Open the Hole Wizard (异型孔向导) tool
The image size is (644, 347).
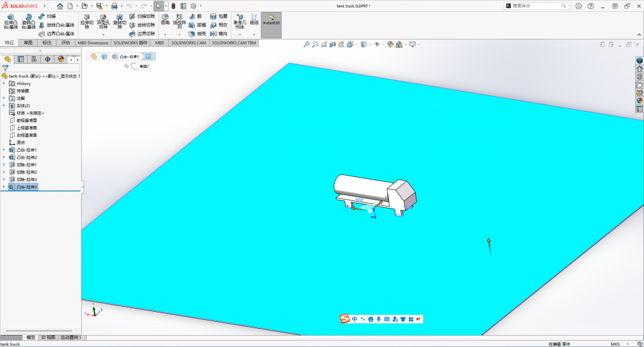(x=103, y=22)
